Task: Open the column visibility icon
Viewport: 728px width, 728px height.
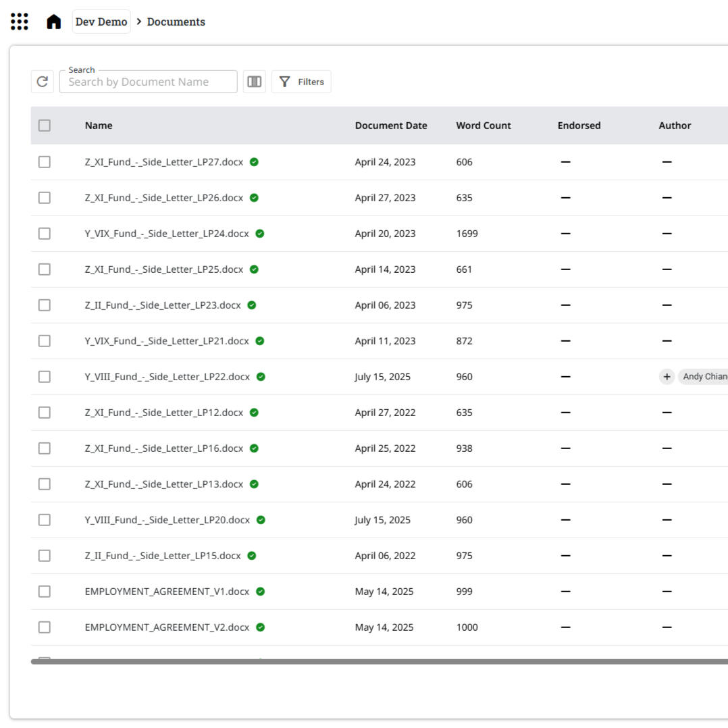Action: [254, 82]
